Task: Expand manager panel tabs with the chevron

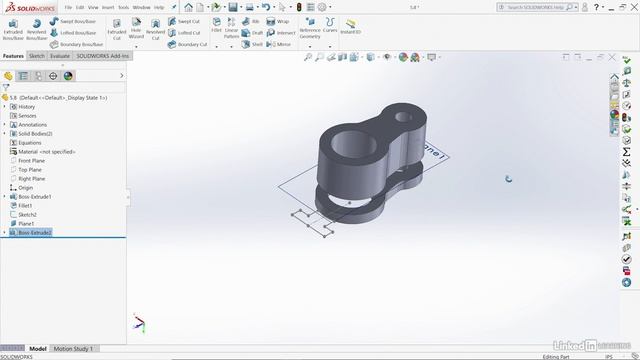Action: click(121, 76)
